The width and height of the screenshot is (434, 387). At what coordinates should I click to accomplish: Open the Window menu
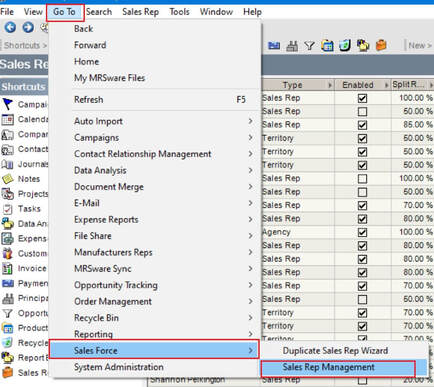click(216, 12)
